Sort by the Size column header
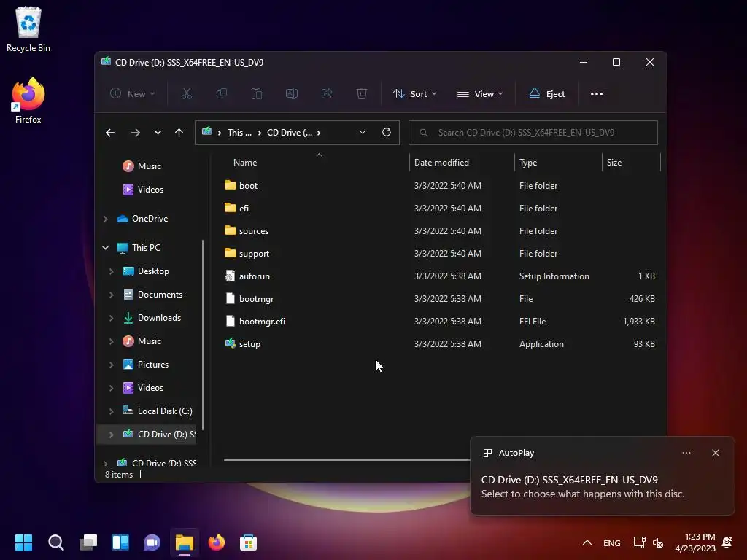The width and height of the screenshot is (747, 560). [614, 163]
